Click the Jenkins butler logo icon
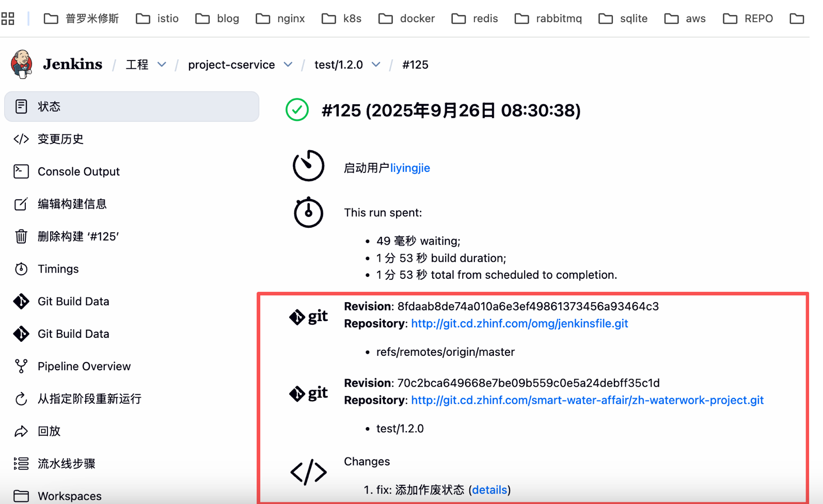The height and width of the screenshot is (504, 823). coord(22,64)
